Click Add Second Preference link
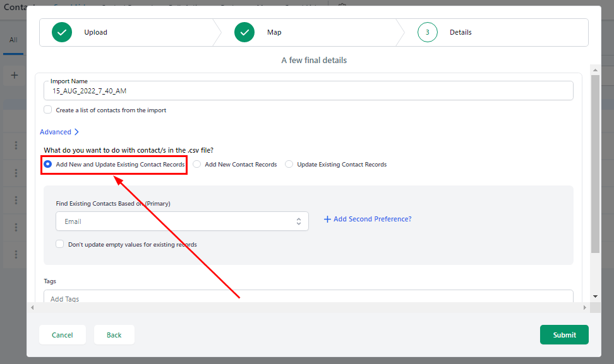 (373, 219)
